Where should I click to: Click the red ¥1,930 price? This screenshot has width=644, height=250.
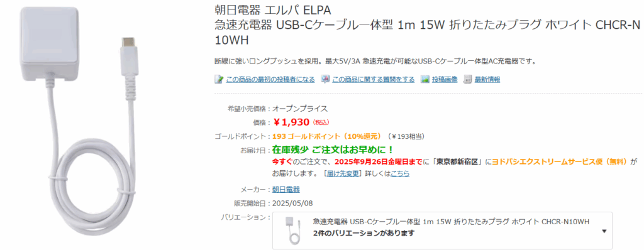coord(292,122)
